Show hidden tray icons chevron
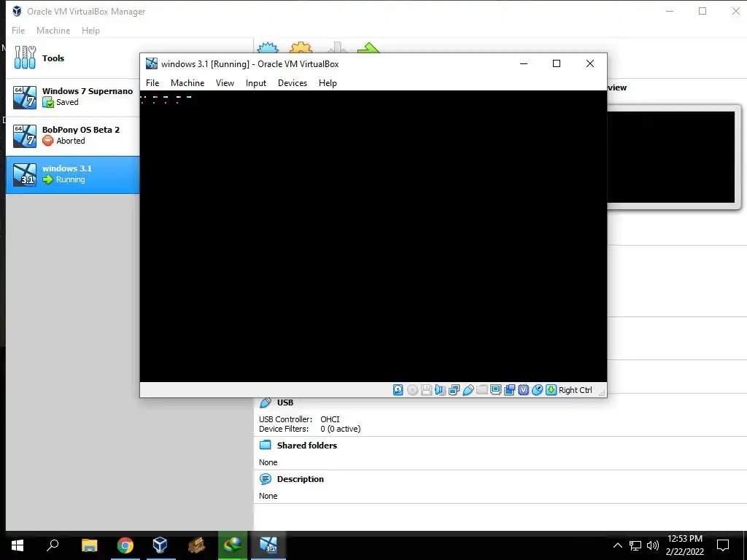747x560 pixels. coord(617,545)
